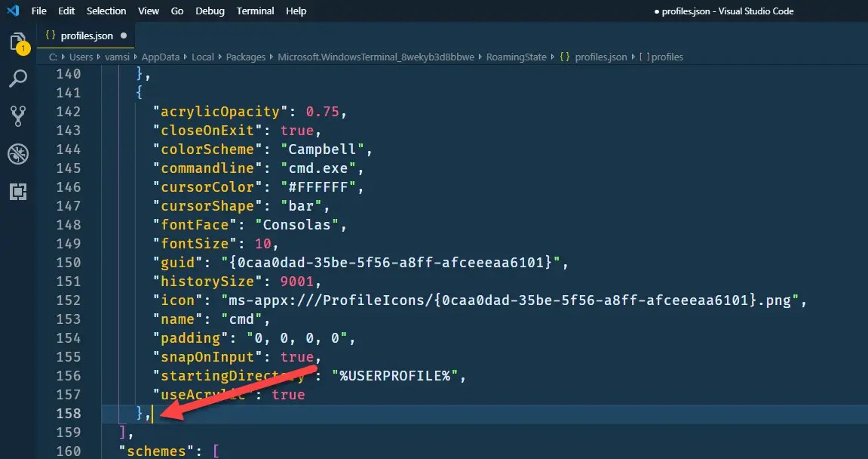Click the ms-appx icon path value
The width and height of the screenshot is (868, 459).
pos(510,300)
